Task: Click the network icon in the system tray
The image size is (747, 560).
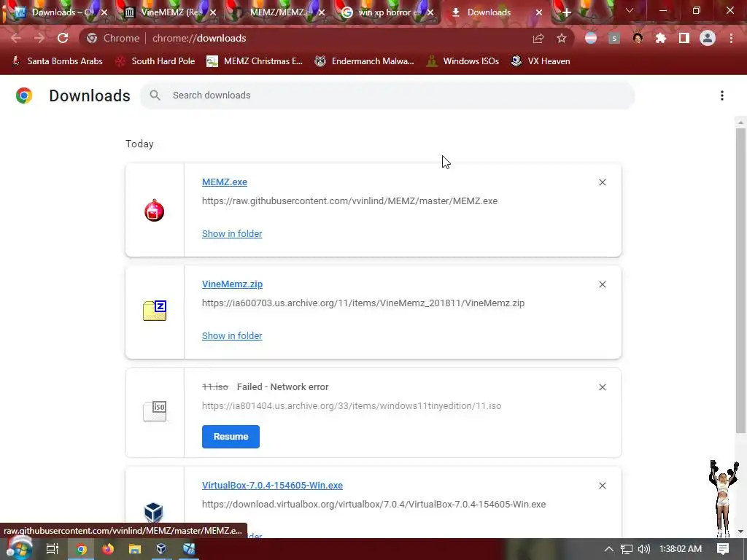Action: (x=627, y=549)
